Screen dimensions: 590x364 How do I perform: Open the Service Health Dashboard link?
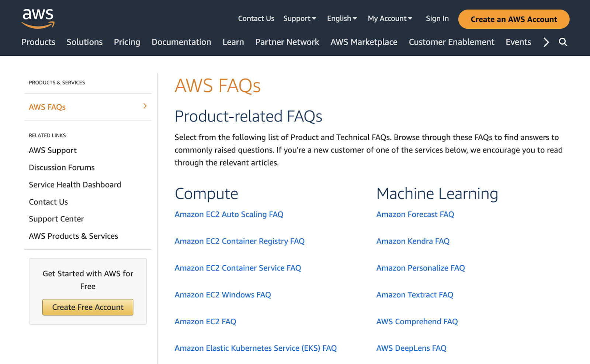[75, 184]
